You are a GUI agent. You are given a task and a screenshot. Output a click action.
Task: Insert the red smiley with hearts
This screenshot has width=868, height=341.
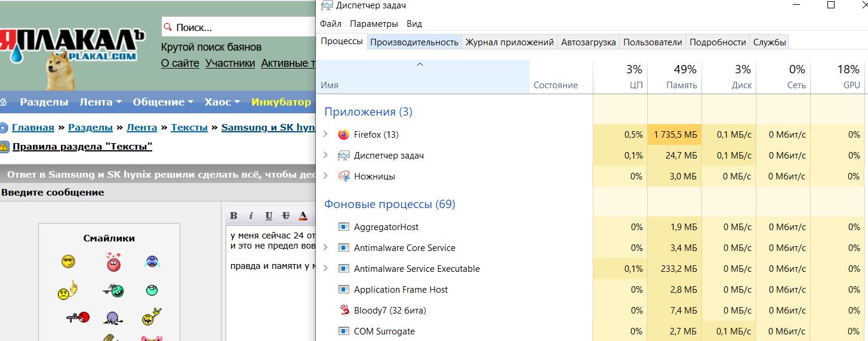pos(113,261)
